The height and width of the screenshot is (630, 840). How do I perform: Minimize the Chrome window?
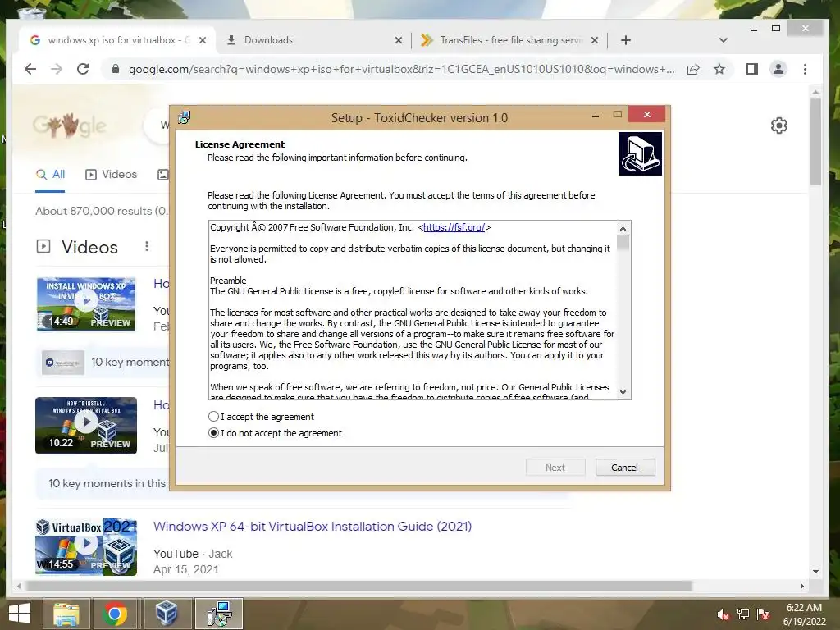(754, 29)
